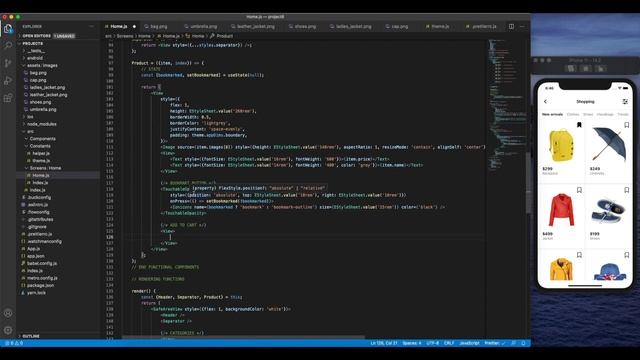Switch to the umbrella.png editor tab

(x=203, y=26)
